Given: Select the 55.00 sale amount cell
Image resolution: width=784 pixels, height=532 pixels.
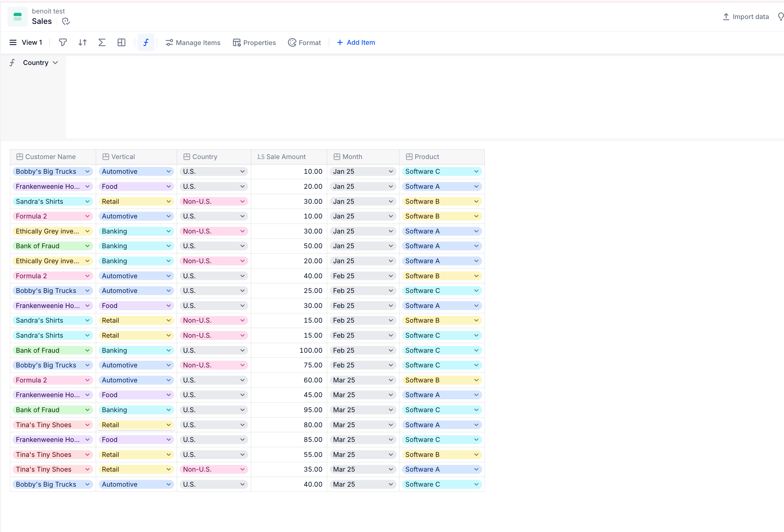Looking at the screenshot, I should tap(289, 455).
